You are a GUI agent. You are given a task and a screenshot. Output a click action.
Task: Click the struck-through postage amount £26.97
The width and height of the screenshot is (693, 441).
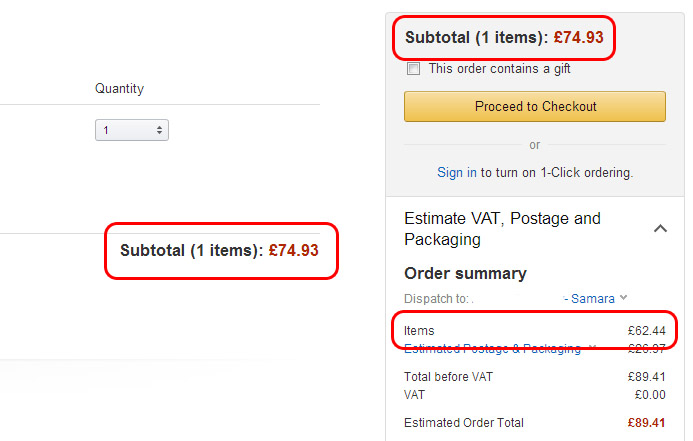tap(646, 349)
